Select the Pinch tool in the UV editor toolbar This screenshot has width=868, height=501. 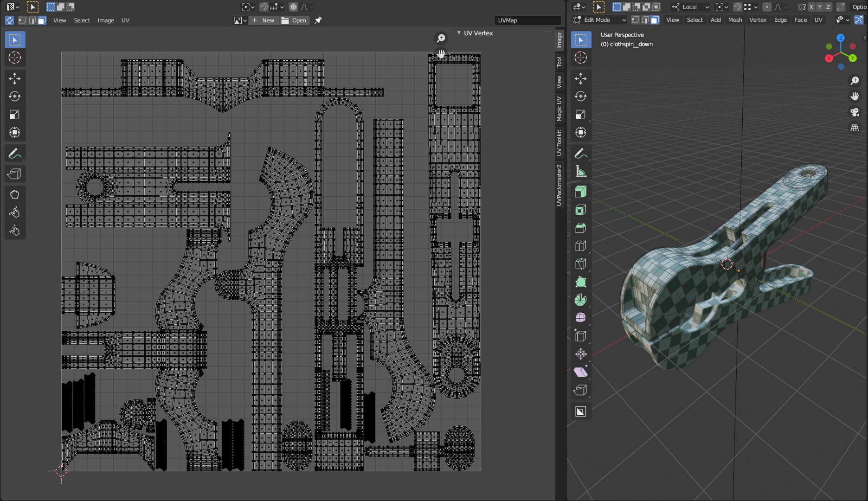tap(15, 231)
